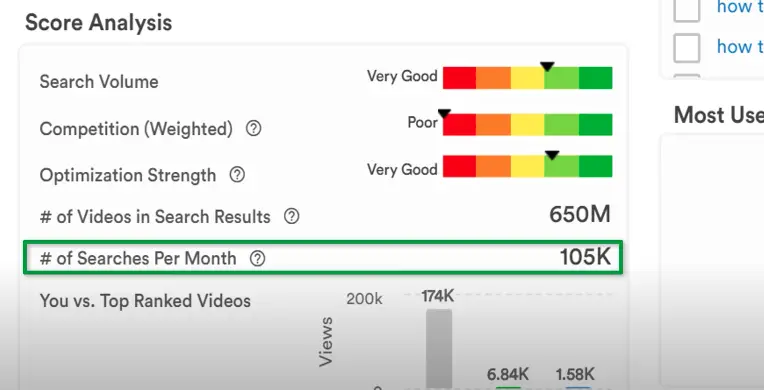This screenshot has height=390, width=764.
Task: Open the second 'how t...' link
Action: coord(740,47)
